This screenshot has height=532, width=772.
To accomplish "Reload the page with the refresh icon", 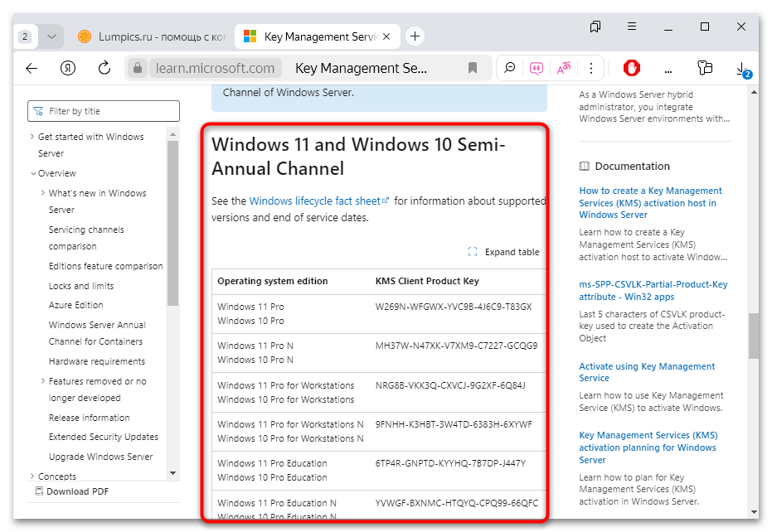I will point(104,68).
